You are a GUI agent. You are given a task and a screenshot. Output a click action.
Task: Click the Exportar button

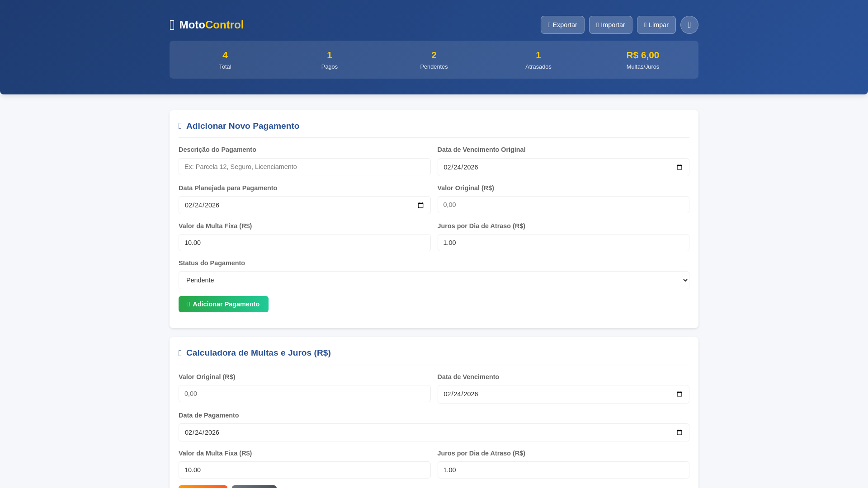(x=562, y=25)
